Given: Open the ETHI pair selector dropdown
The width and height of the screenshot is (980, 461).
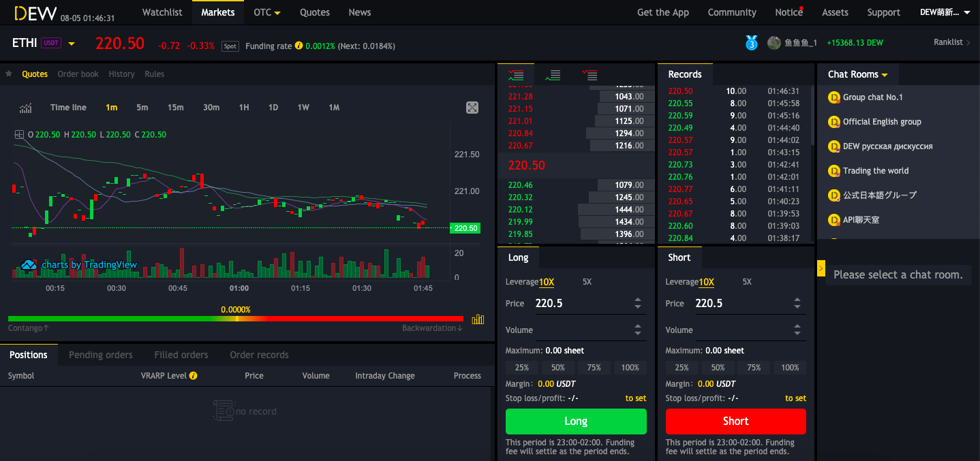Looking at the screenshot, I should (72, 44).
